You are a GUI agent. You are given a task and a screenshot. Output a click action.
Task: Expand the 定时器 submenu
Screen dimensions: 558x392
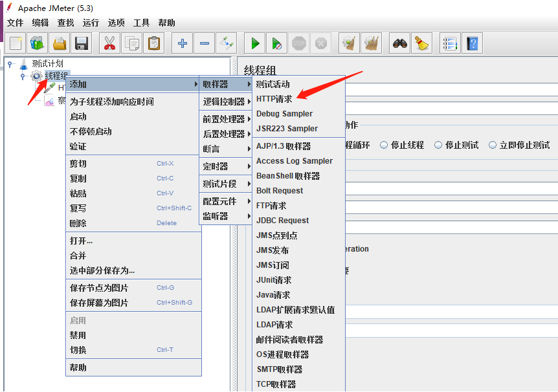pos(226,166)
